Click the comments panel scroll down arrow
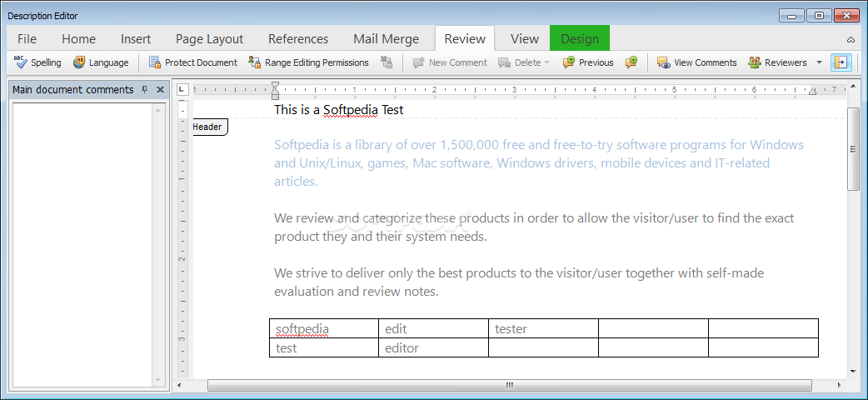This screenshot has height=400, width=868. [x=157, y=379]
